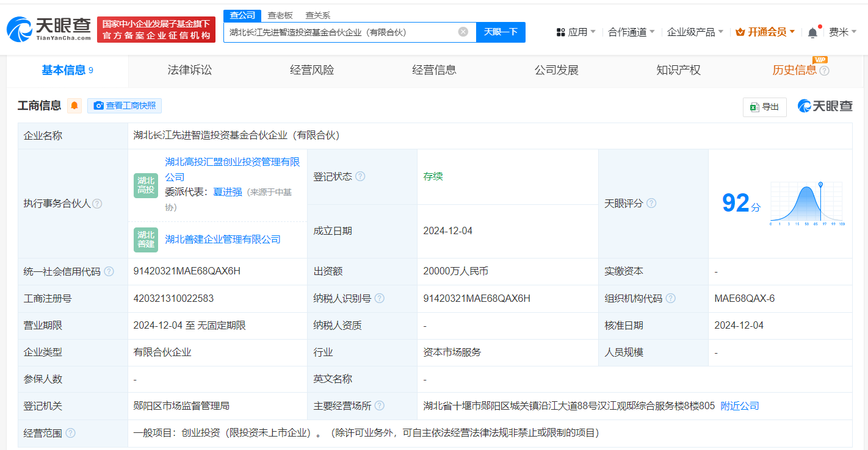Click the 郧阳区市场监督管理局 registration authority
Screen dimensions: 868x450
[181, 406]
